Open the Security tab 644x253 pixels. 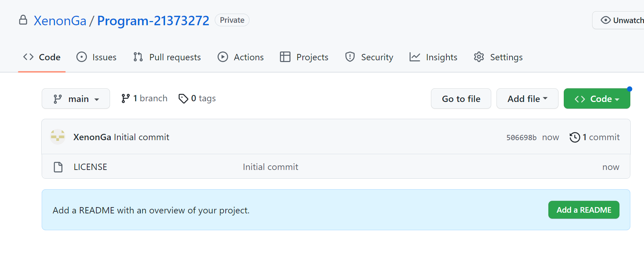point(369,57)
